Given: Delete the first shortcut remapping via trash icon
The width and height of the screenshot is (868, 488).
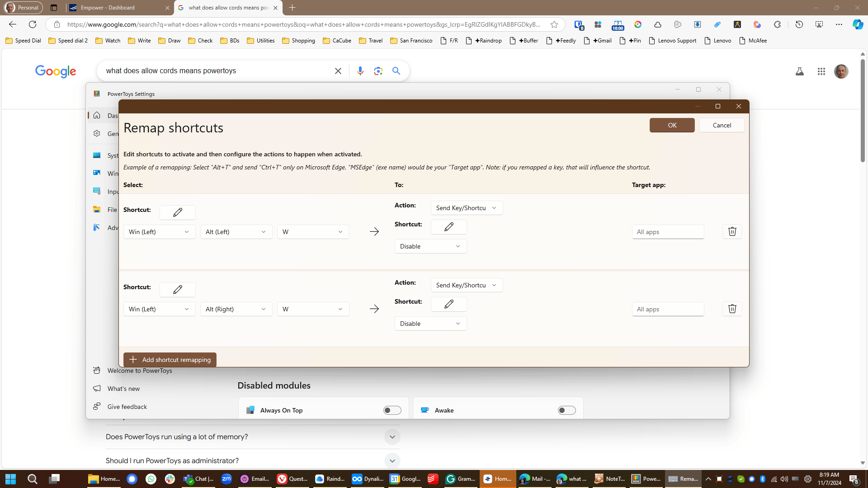Looking at the screenshot, I should pos(732,232).
